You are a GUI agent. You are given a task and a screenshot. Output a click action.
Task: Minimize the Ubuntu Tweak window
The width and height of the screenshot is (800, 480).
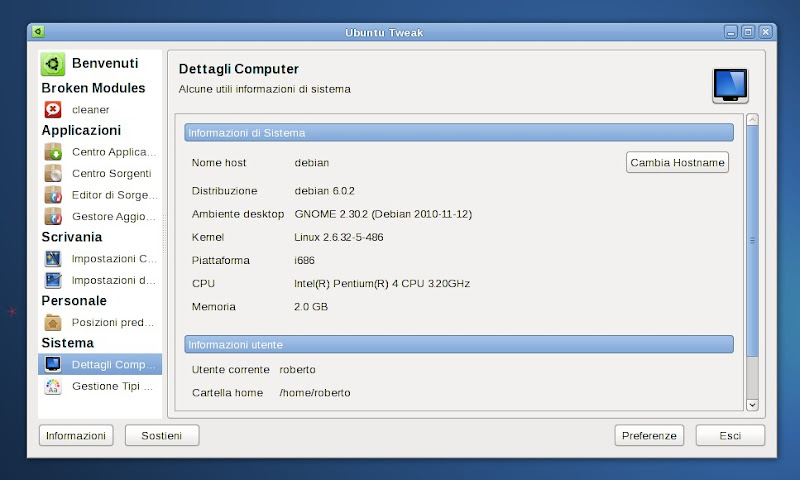point(731,32)
